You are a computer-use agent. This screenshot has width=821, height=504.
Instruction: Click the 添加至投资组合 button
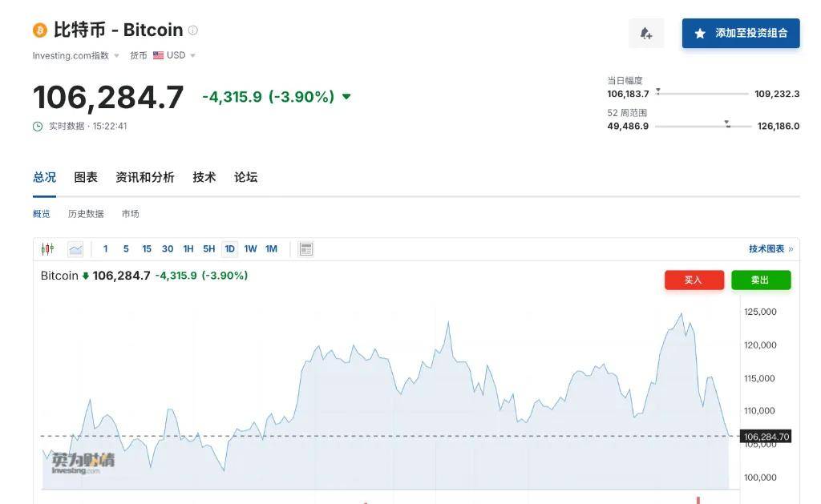coord(741,34)
